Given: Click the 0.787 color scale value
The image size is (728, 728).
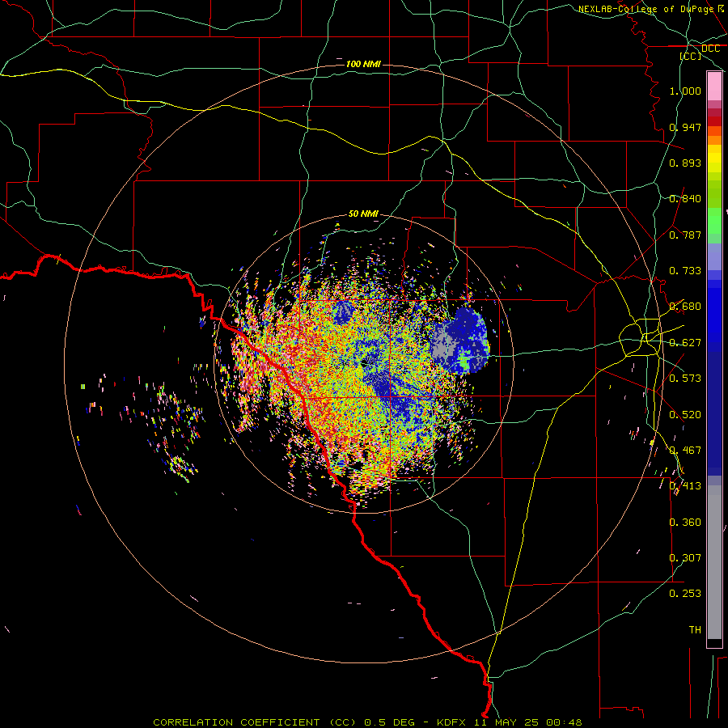Looking at the screenshot, I should click(x=685, y=235).
